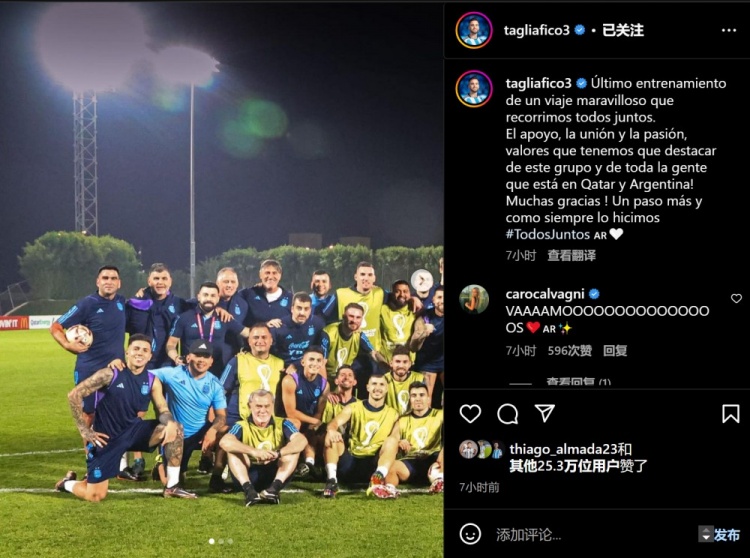Share the post via paper plane icon
750x558 pixels.
(544, 413)
